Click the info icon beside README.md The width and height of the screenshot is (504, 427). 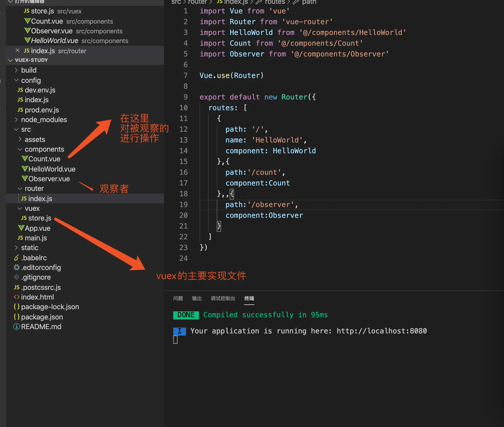point(17,326)
